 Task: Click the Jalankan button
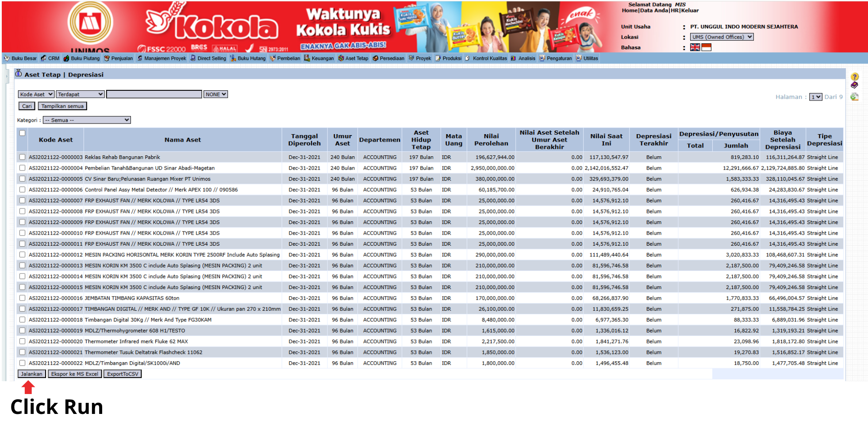tap(31, 374)
